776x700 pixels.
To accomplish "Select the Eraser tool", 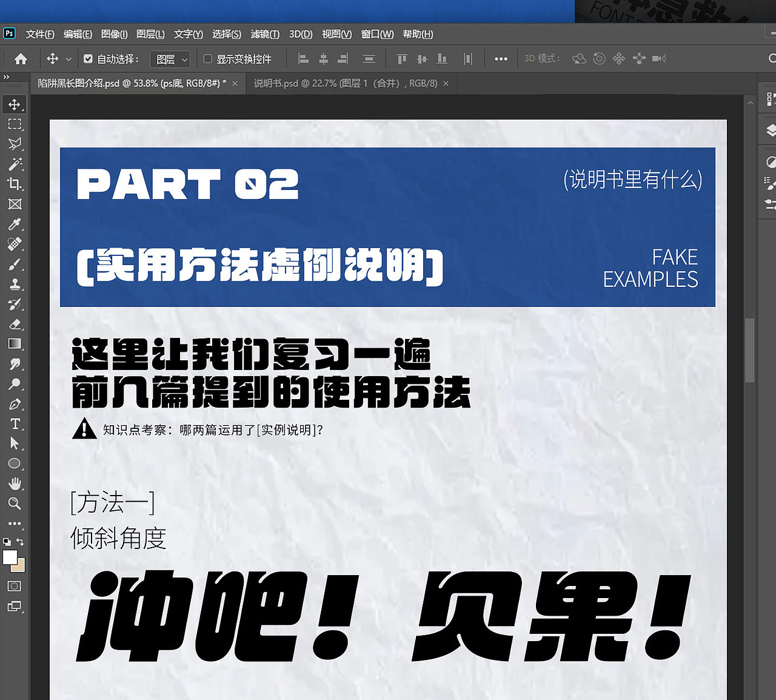I will coord(15,324).
